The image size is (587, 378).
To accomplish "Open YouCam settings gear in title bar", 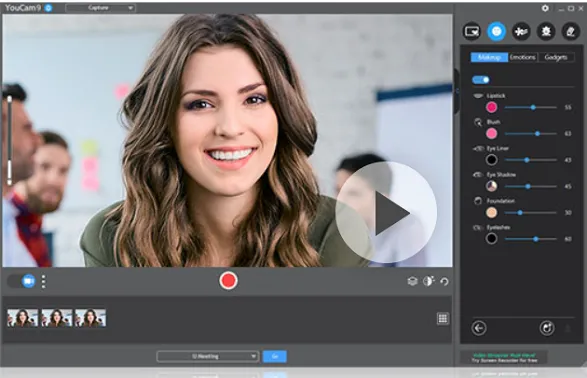I will pyautogui.click(x=545, y=8).
